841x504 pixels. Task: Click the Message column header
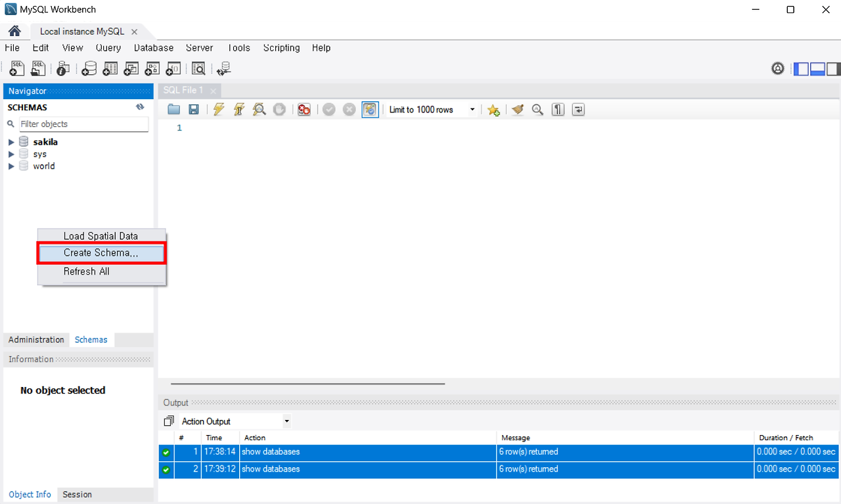click(x=625, y=438)
